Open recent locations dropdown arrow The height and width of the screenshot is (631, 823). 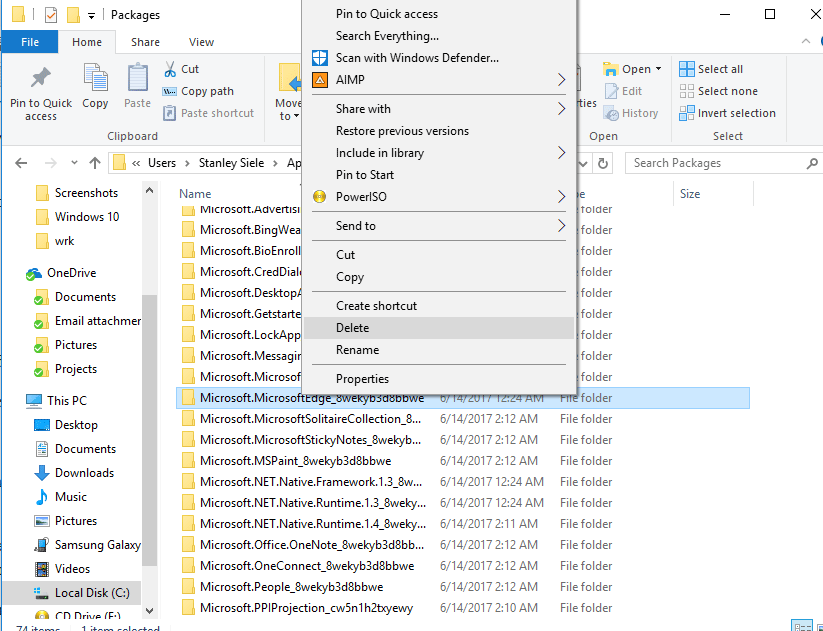74,163
